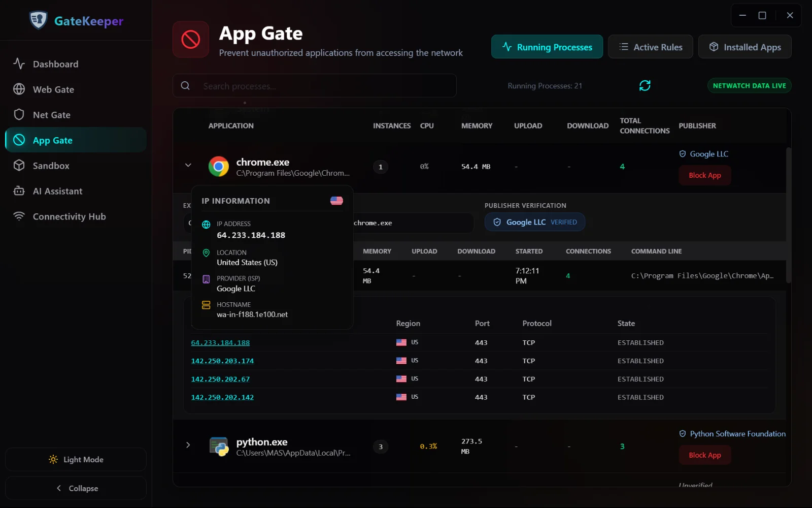812x508 pixels.
Task: Switch to the Active Rules tab
Action: pyautogui.click(x=651, y=47)
